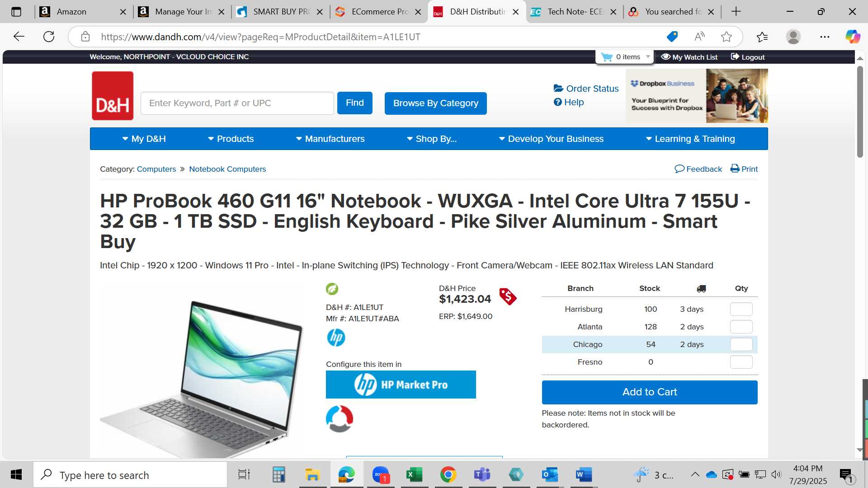Click the red-blue circular configurator icon
The image size is (868, 488).
coord(340,419)
